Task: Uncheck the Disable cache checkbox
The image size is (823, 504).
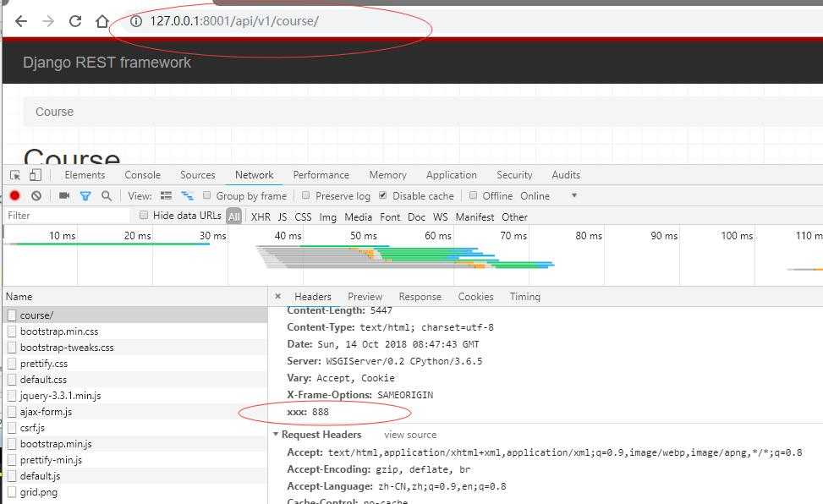Action: tap(382, 195)
